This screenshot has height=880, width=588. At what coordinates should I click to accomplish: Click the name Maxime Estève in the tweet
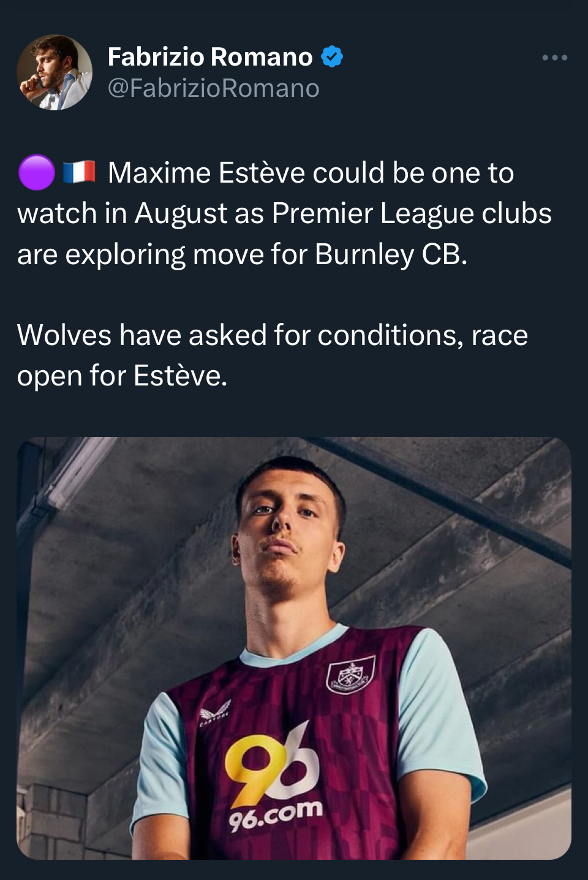coord(206,173)
